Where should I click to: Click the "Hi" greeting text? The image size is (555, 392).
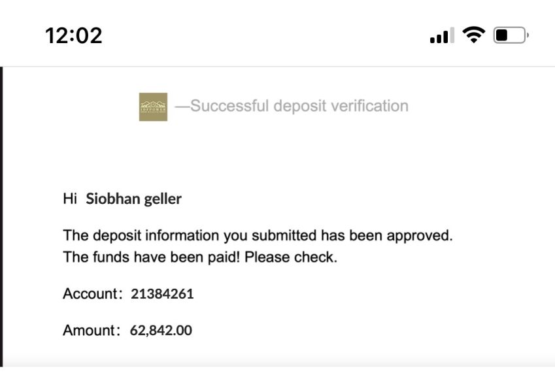click(70, 199)
